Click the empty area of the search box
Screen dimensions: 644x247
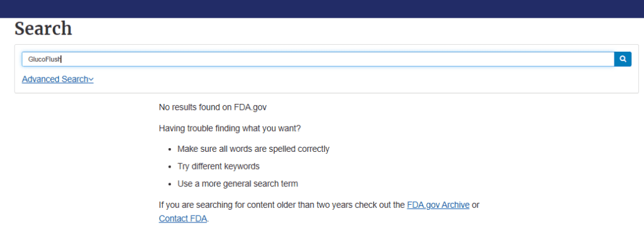pos(337,59)
